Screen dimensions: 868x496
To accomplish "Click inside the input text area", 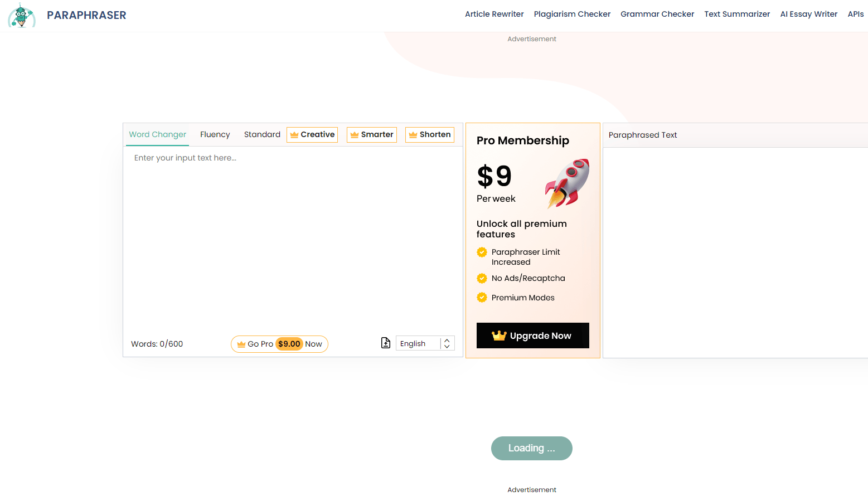I will coord(293,240).
